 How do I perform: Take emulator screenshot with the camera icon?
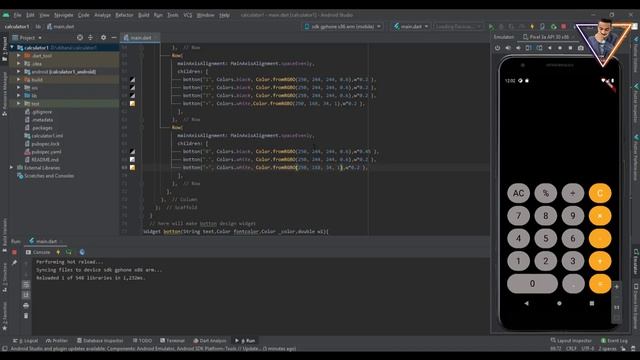tap(581, 48)
